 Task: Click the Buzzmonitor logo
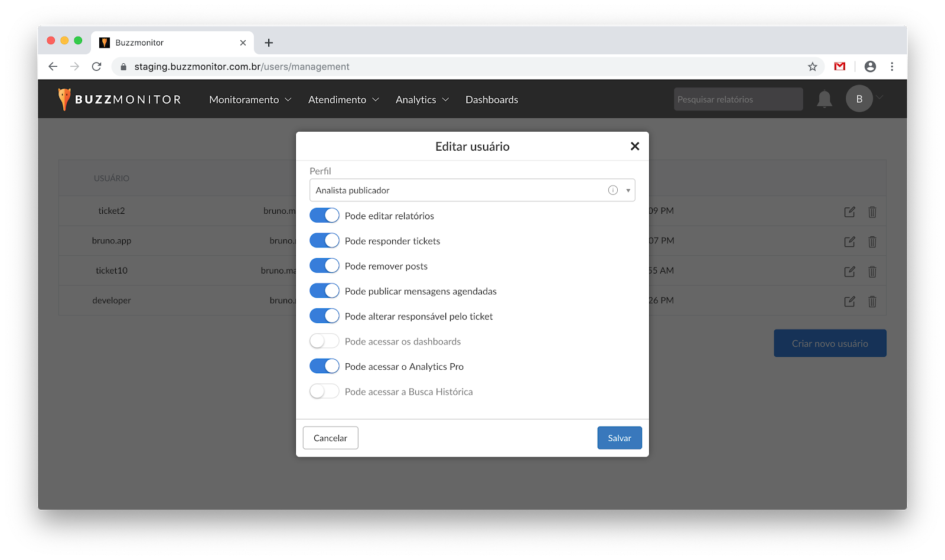pyautogui.click(x=120, y=99)
